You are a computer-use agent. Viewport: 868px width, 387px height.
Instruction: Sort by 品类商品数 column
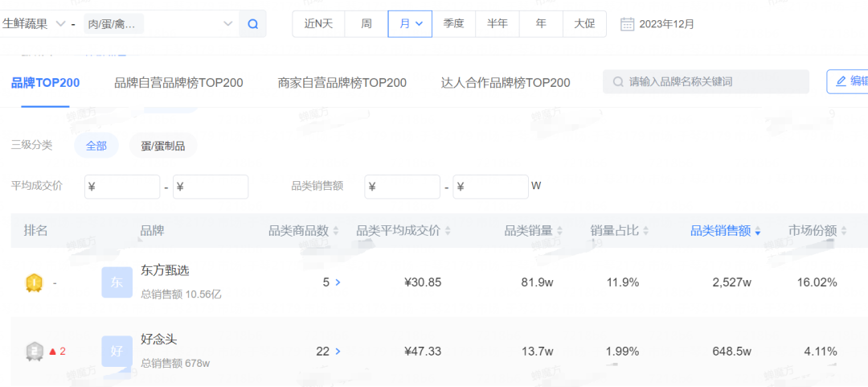pyautogui.click(x=304, y=231)
